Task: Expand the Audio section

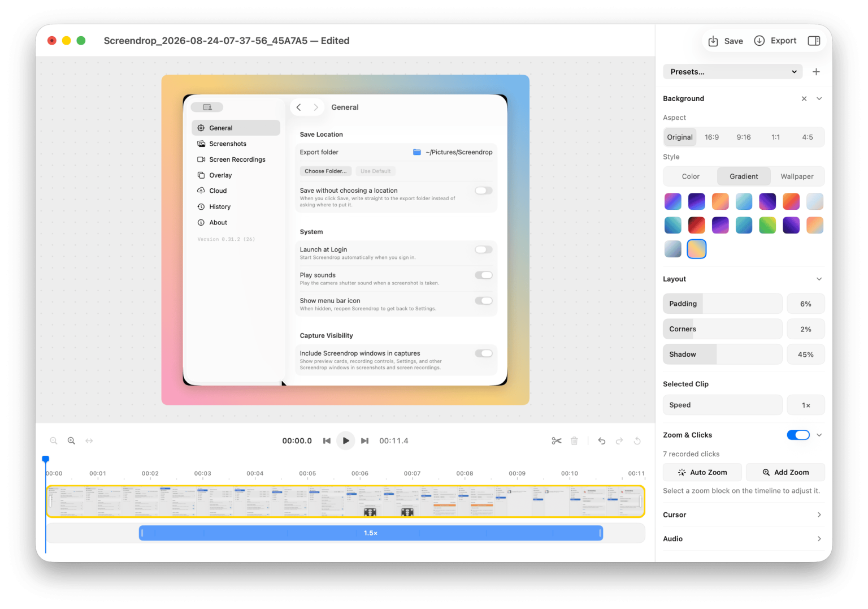Action: pyautogui.click(x=819, y=539)
